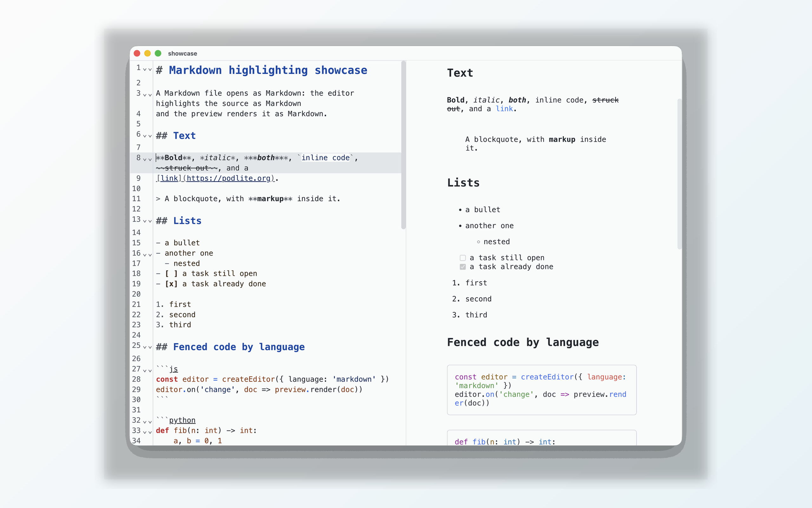This screenshot has width=812, height=508.
Task: Click the 'Lists' heading in the preview
Action: 463,183
